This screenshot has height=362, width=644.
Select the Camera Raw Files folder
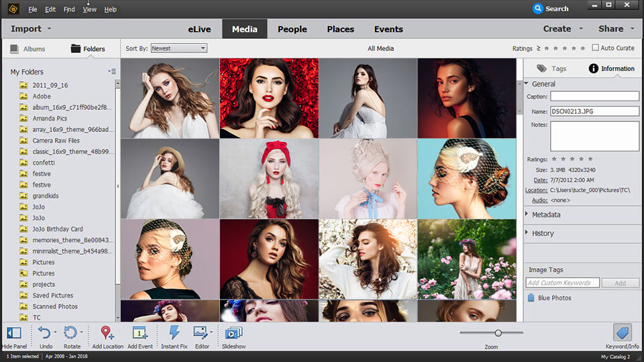(56, 141)
